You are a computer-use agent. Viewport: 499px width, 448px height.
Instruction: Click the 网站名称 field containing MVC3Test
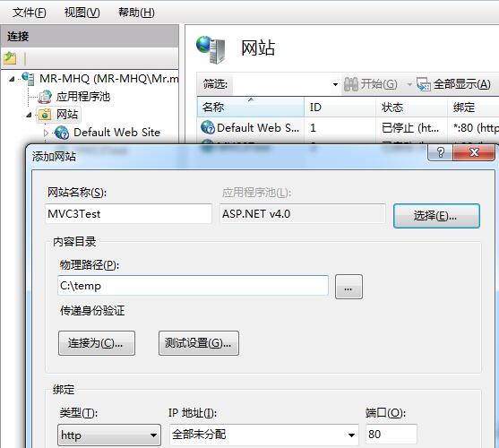click(x=129, y=214)
